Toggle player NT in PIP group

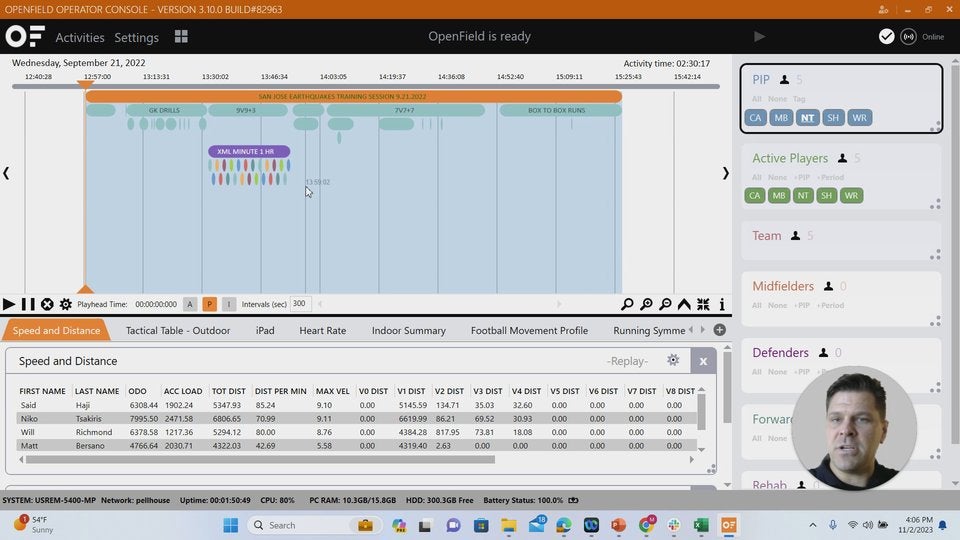click(x=807, y=118)
